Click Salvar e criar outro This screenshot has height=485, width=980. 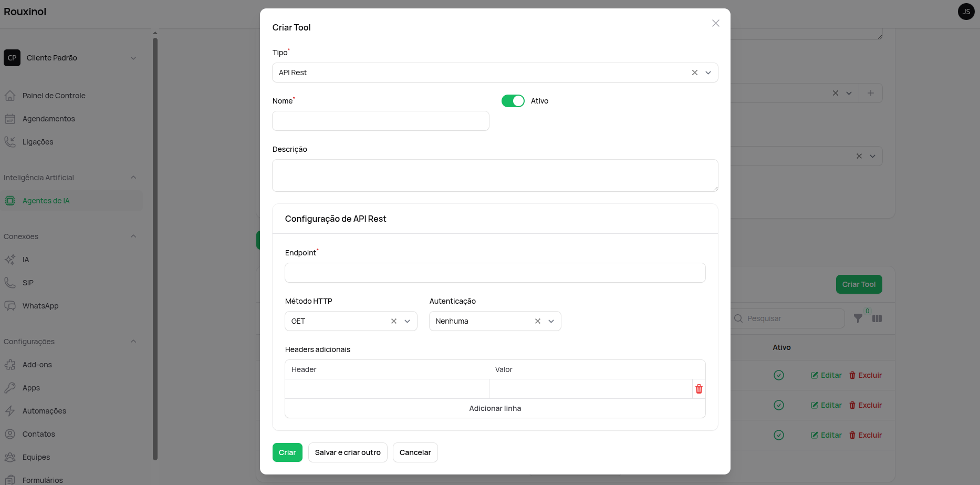pos(348,452)
